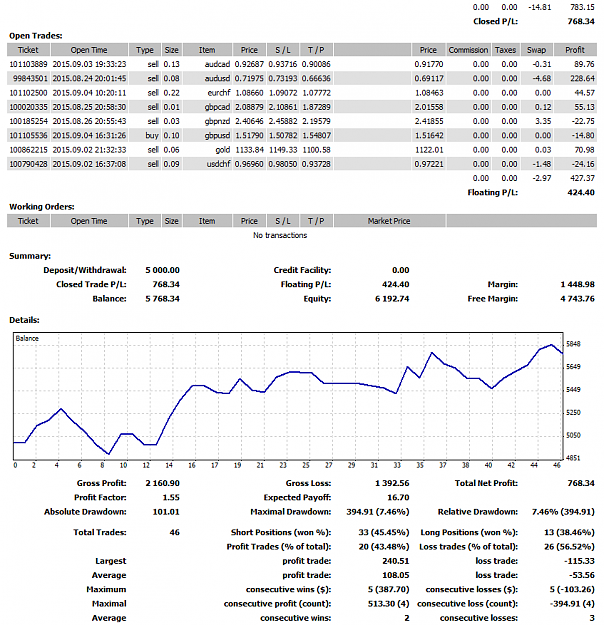Click the Summary heading
The width and height of the screenshot is (604, 625).
click(x=30, y=256)
